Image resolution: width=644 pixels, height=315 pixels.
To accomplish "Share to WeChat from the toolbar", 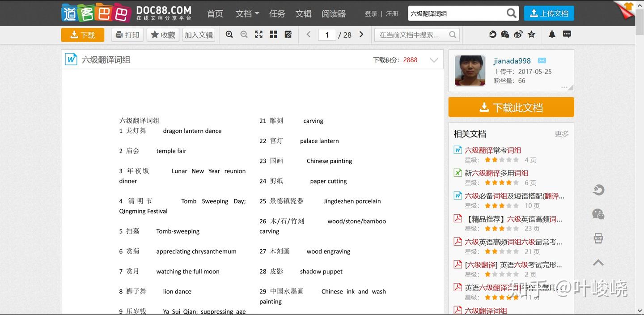I will (505, 34).
